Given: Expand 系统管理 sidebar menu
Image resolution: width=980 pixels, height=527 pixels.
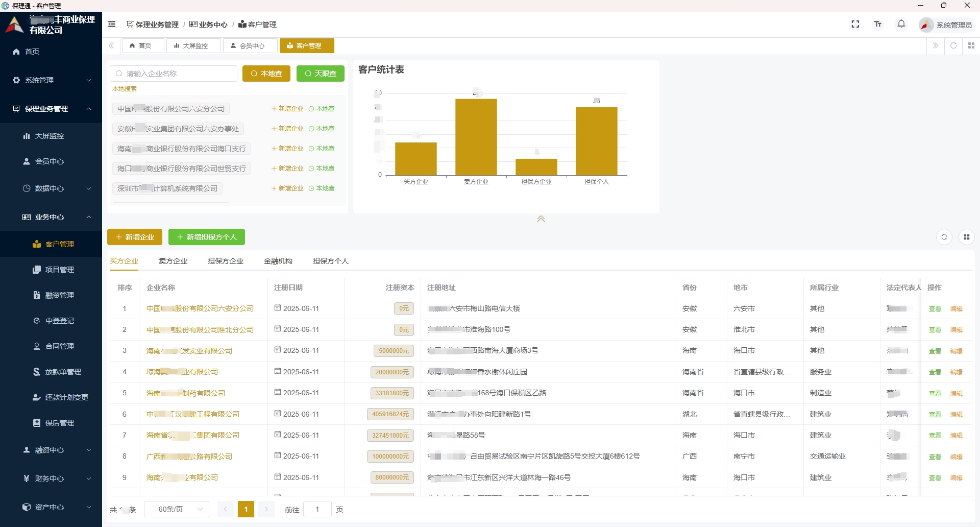Looking at the screenshot, I should [x=51, y=80].
